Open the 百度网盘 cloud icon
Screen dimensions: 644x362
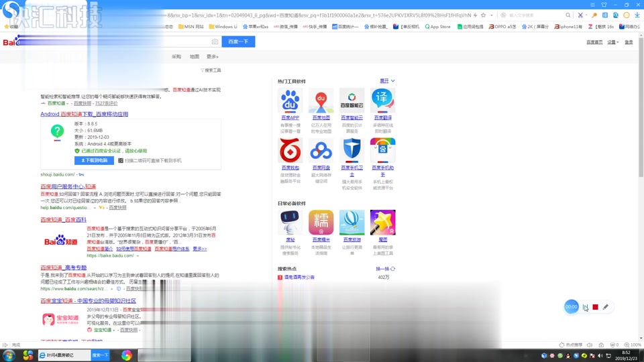tap(321, 150)
